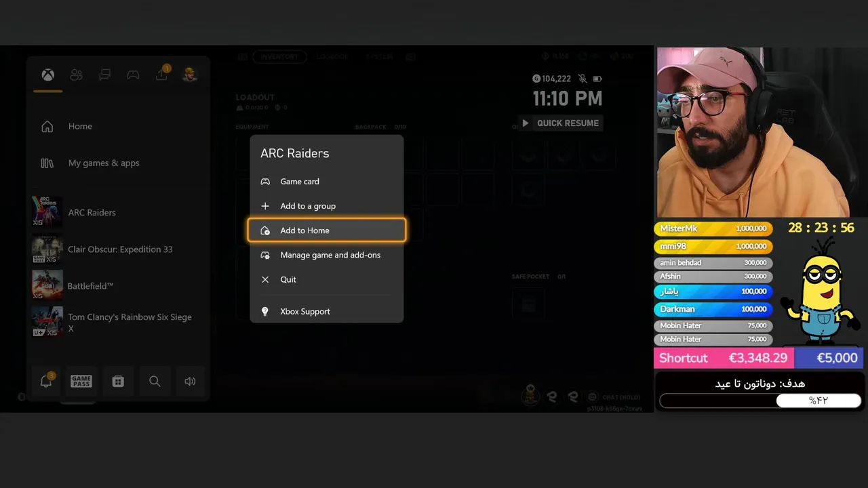Open the audio volume icon

[x=190, y=381]
